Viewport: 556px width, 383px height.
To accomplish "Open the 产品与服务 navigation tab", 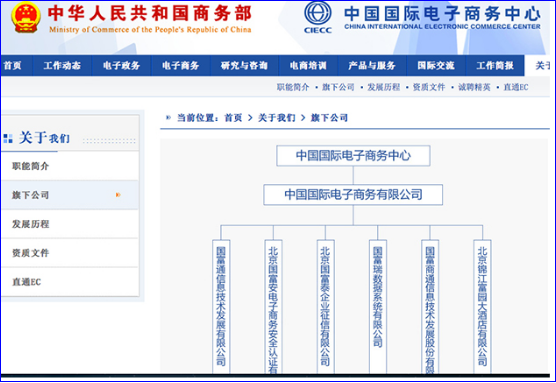I will (372, 66).
